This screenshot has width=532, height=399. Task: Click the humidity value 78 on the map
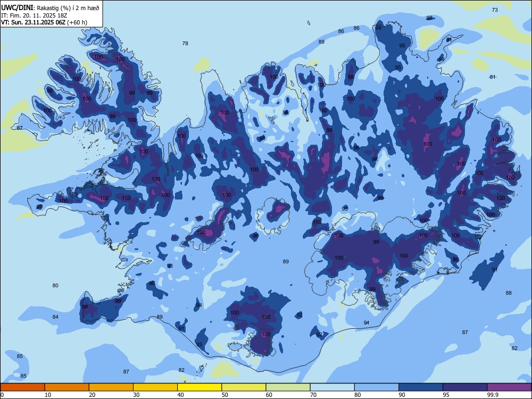tap(185, 44)
